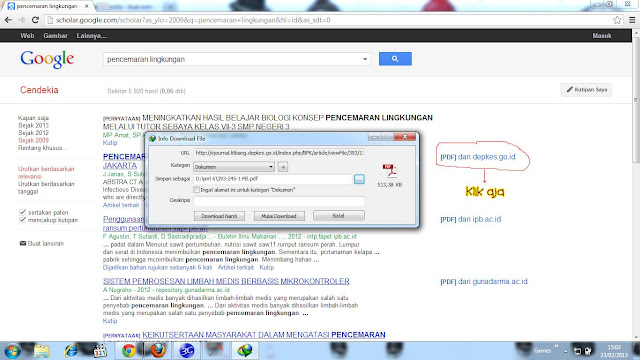The width and height of the screenshot is (640, 360).
Task: Filter by Kapan saja
Action: (33, 118)
